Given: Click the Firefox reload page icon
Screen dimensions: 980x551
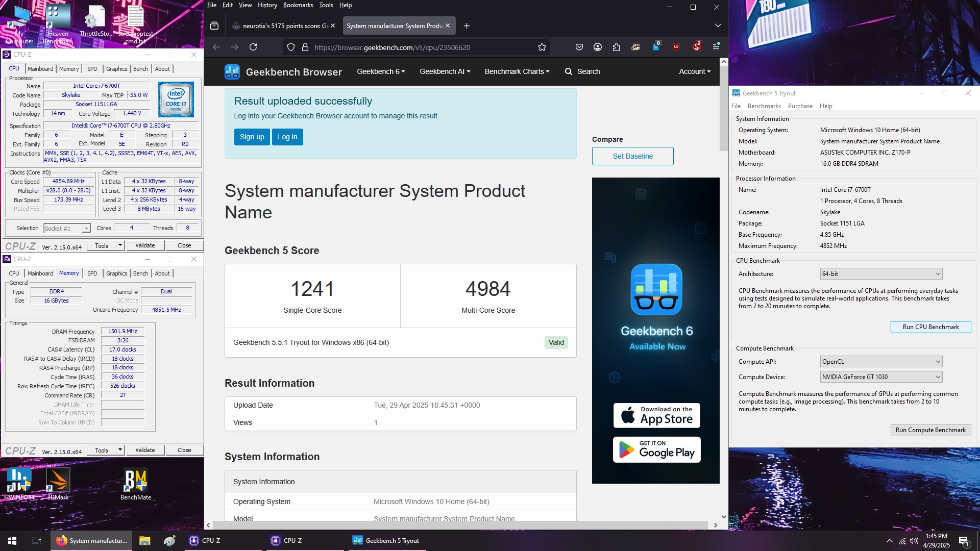Looking at the screenshot, I should tap(253, 47).
